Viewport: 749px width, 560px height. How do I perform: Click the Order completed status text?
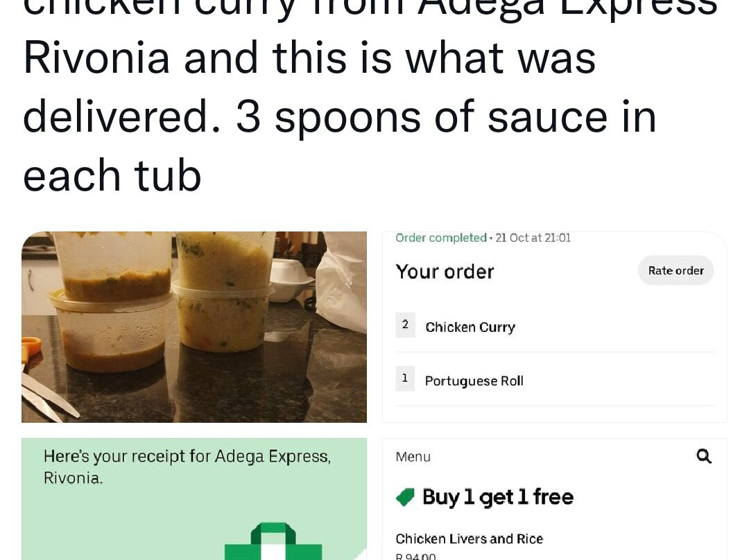tap(441, 238)
